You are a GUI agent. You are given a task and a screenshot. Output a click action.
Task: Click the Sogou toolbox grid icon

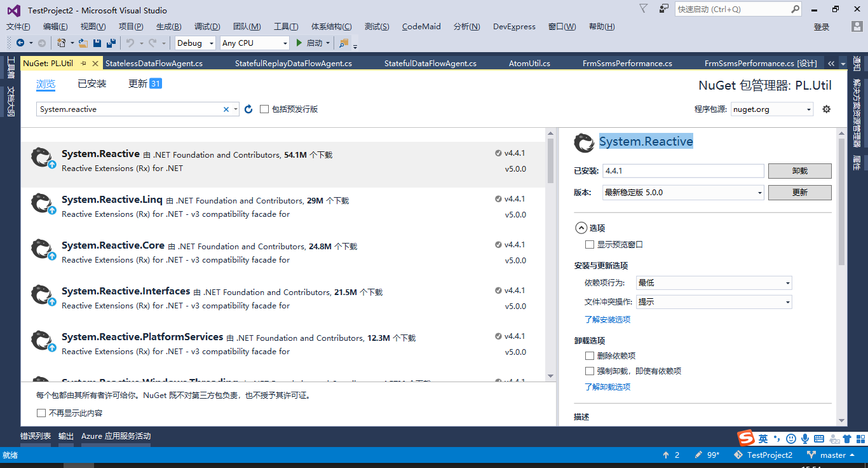pyautogui.click(x=860, y=439)
